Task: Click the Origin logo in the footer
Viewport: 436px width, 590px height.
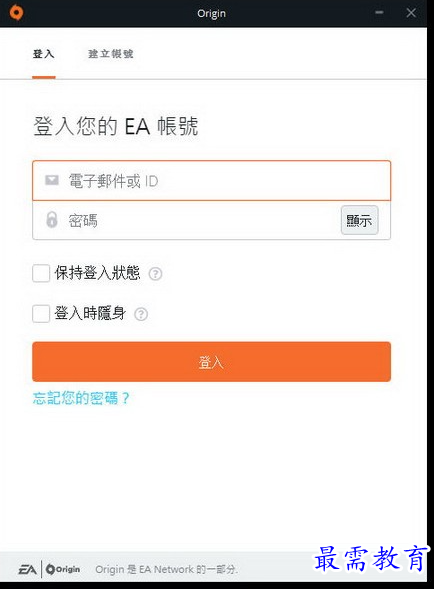Action: pos(63,569)
